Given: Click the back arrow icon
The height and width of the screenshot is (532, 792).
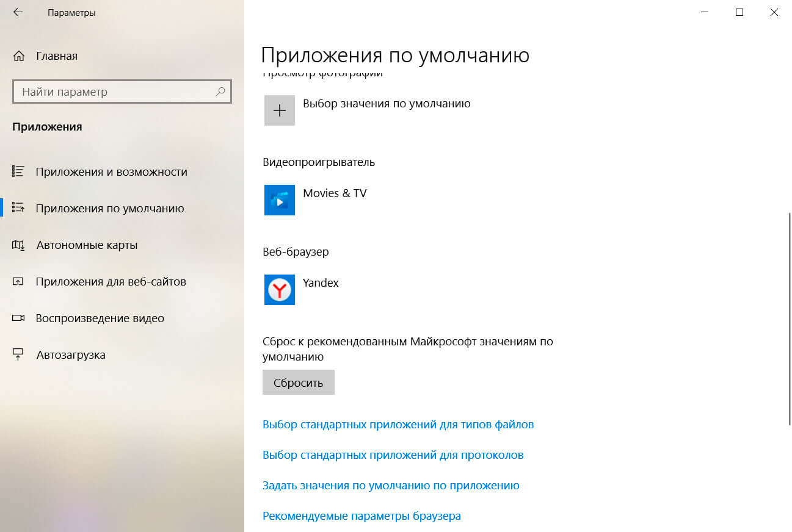Looking at the screenshot, I should [18, 12].
